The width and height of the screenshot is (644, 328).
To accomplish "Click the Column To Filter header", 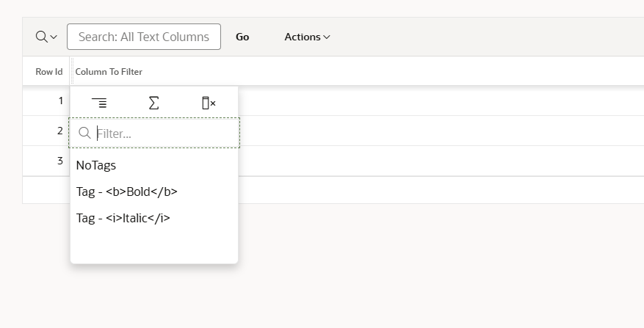I will 109,72.
